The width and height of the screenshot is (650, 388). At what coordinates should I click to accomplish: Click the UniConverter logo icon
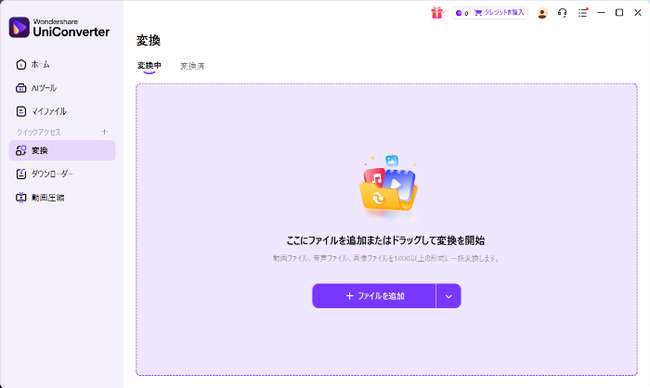pos(19,27)
